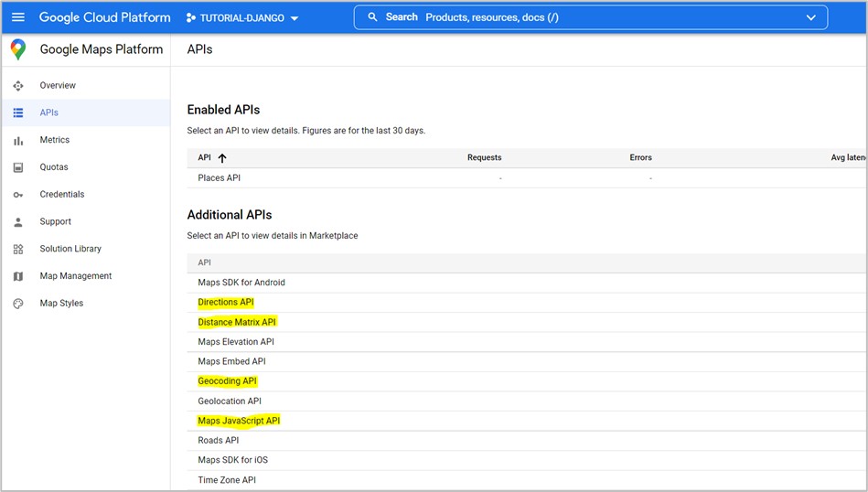Focus the Search products, resources, docs field
Screen dimensions: 868x492
click(x=591, y=17)
